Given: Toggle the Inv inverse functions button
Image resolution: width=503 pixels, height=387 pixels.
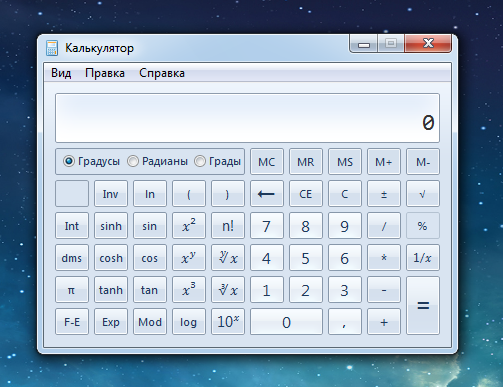Looking at the screenshot, I should [x=111, y=194].
